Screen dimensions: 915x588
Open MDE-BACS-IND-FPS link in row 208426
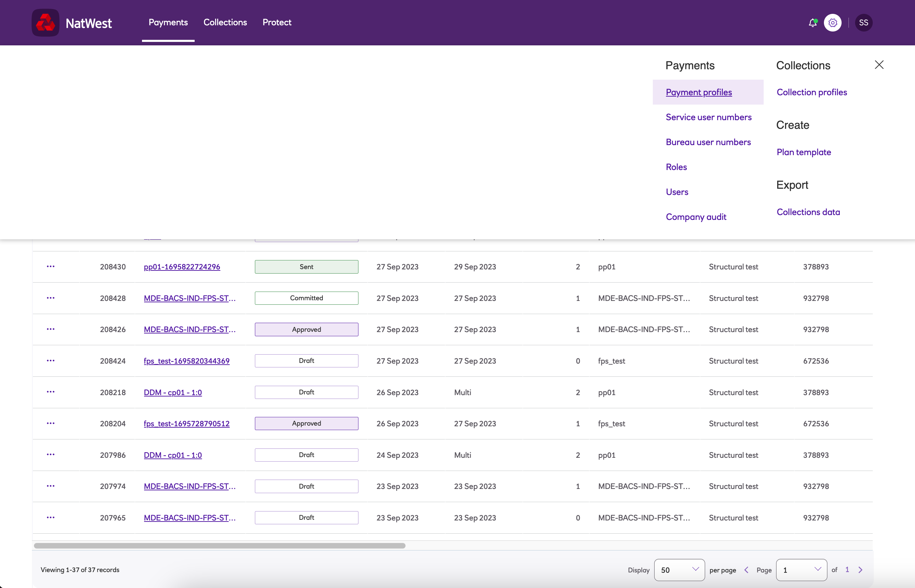click(189, 330)
